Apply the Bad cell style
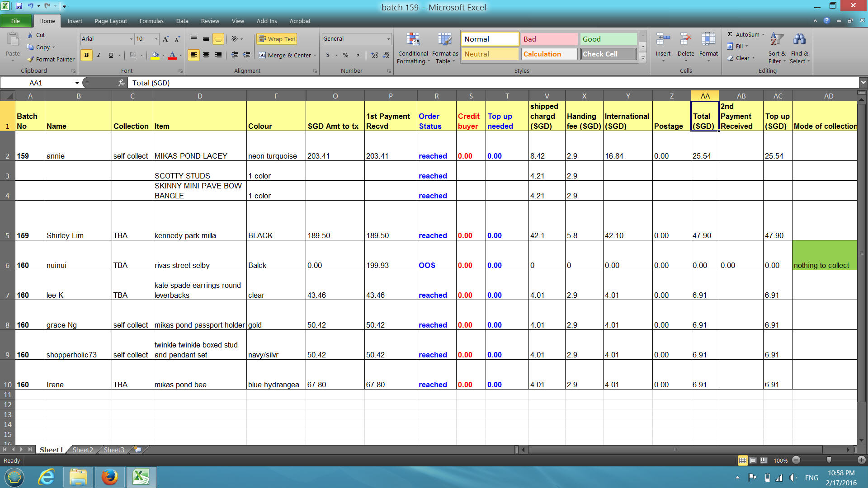 (549, 39)
